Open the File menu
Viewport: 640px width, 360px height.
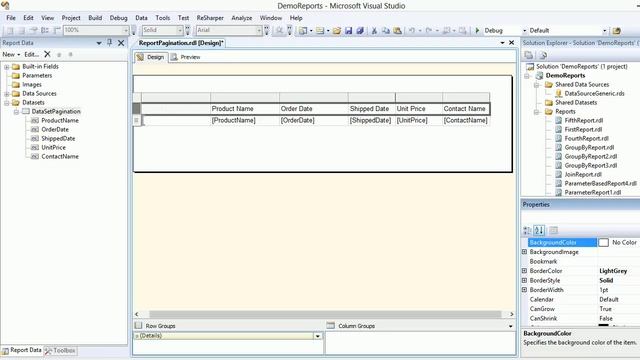click(x=11, y=18)
